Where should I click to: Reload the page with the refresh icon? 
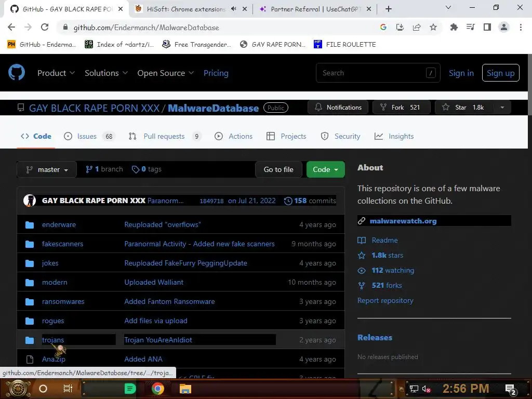tap(45, 27)
